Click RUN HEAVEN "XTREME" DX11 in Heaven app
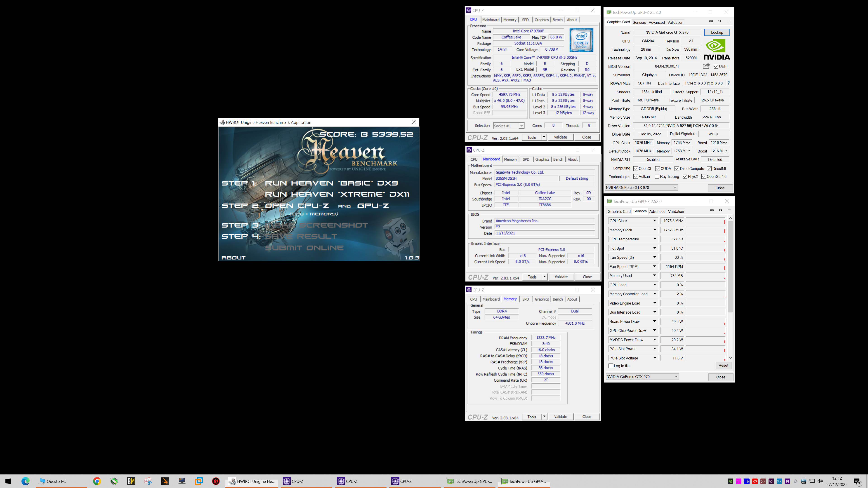This screenshot has height=488, width=868. tap(337, 194)
